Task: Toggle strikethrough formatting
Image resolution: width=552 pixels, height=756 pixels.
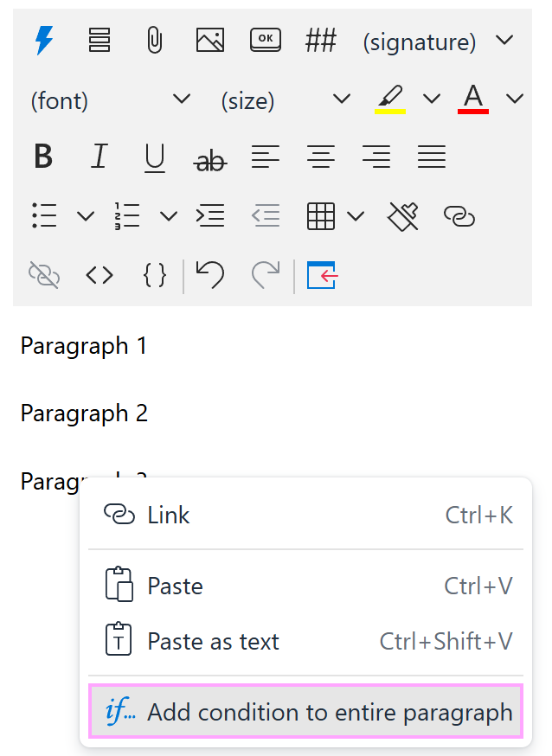Action: point(209,157)
